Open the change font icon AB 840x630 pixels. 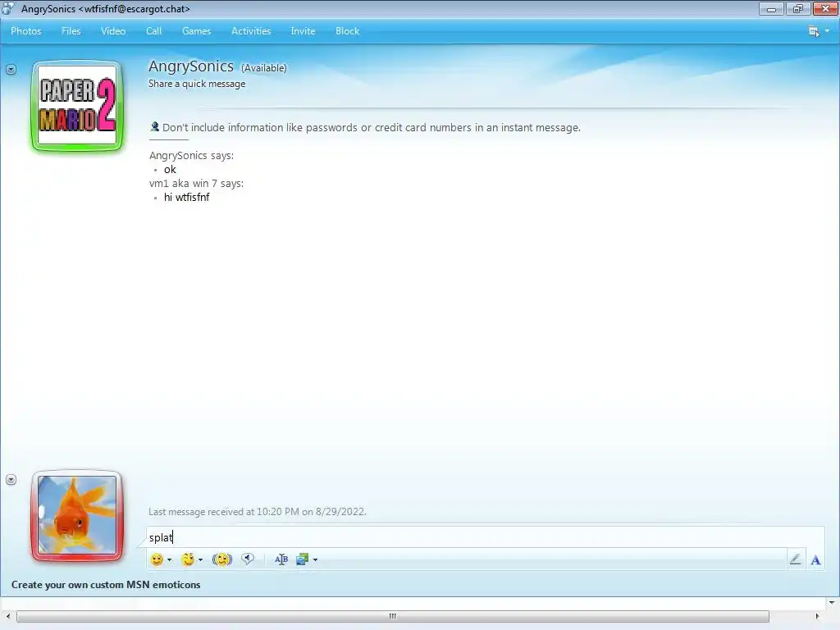coord(281,559)
